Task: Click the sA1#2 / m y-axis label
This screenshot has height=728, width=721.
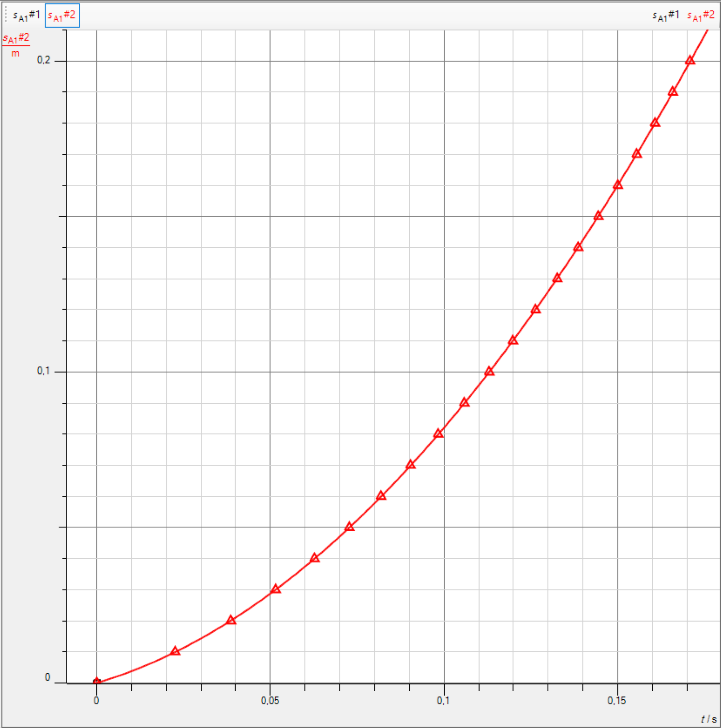Action: (15, 45)
